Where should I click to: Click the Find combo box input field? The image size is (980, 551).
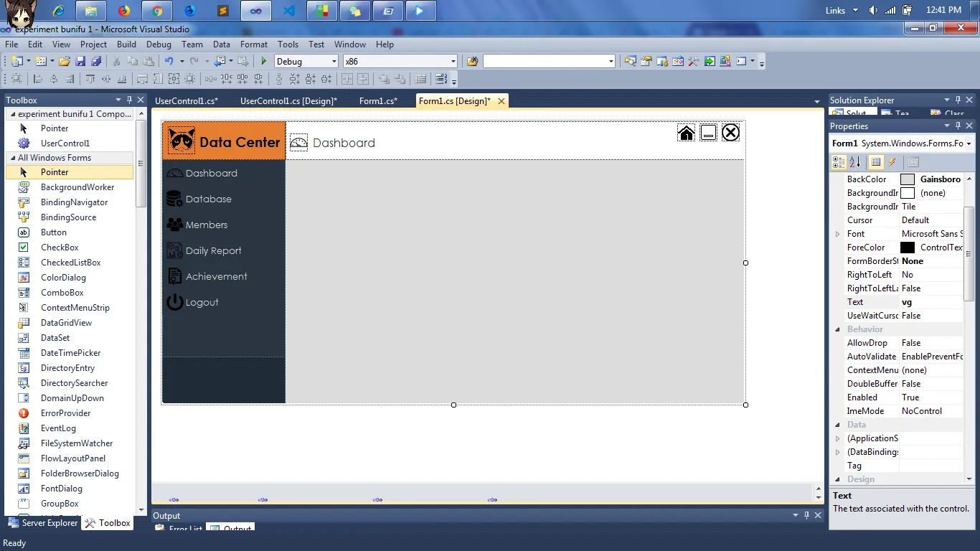tap(545, 62)
